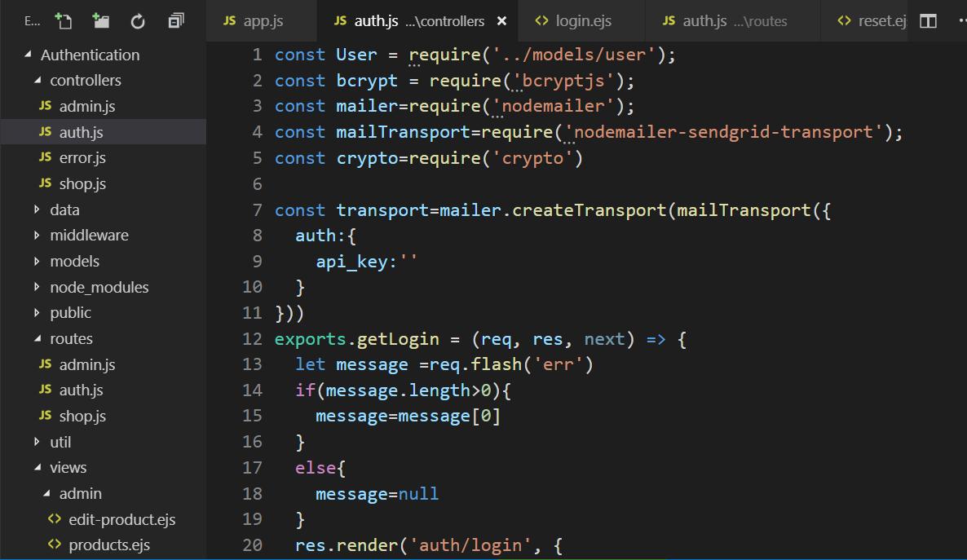Open shop.js in routes folder
This screenshot has height=560, width=967.
[x=82, y=417]
